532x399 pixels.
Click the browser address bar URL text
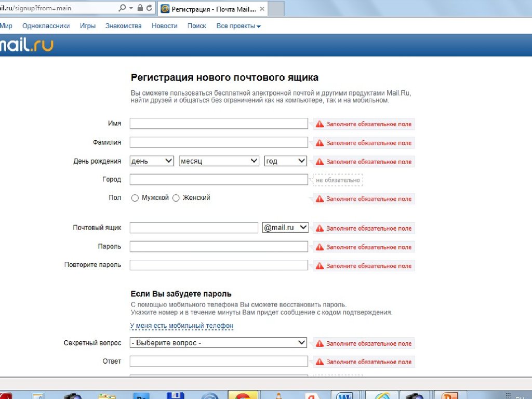point(36,8)
